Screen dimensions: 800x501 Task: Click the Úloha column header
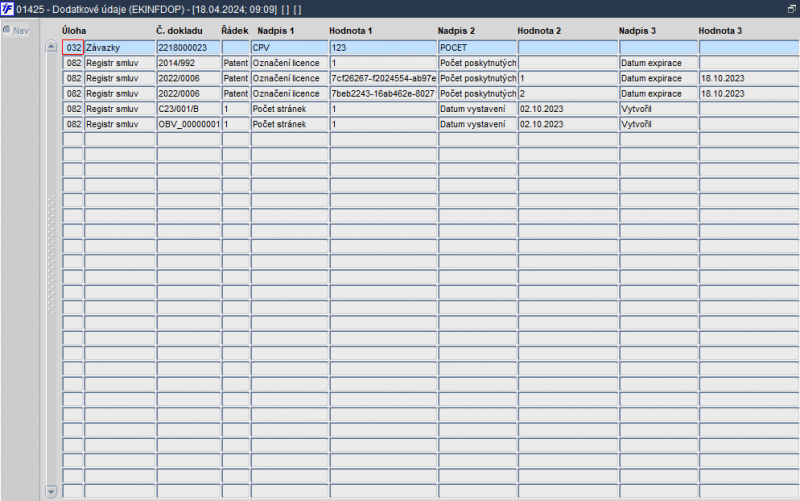point(74,31)
